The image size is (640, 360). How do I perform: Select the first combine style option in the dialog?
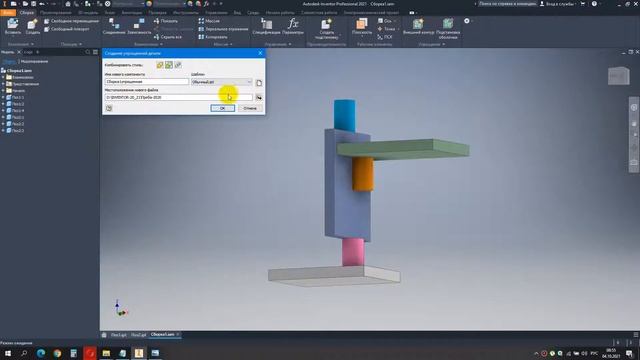point(160,65)
